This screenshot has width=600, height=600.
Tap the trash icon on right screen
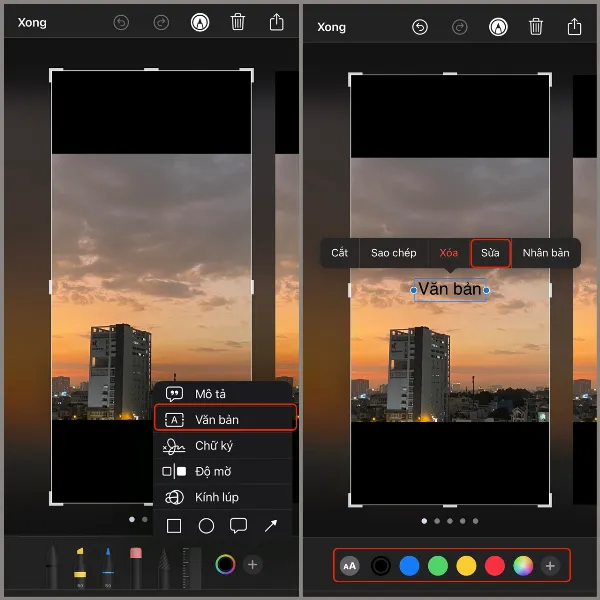536,27
